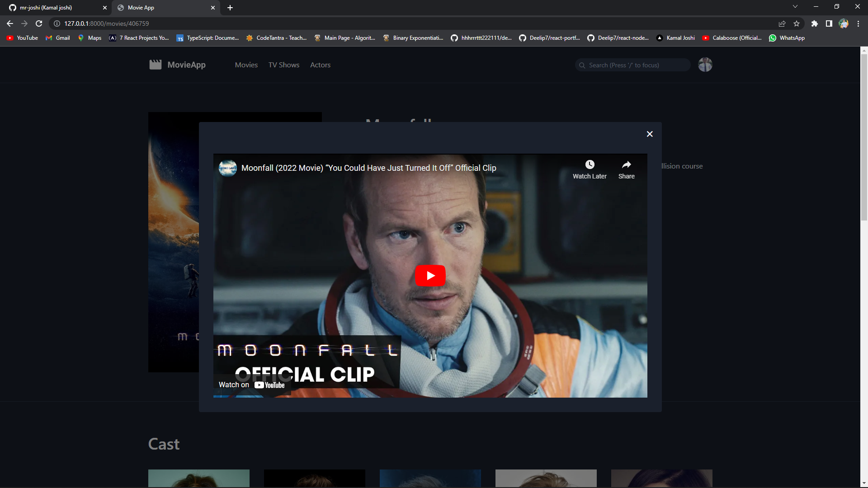Open the Movies section
The width and height of the screenshot is (868, 488).
click(246, 65)
